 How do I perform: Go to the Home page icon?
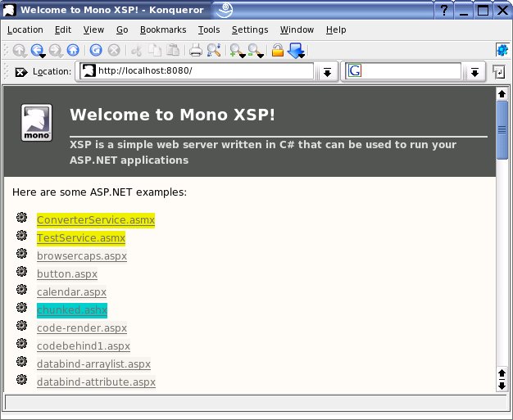pos(73,50)
